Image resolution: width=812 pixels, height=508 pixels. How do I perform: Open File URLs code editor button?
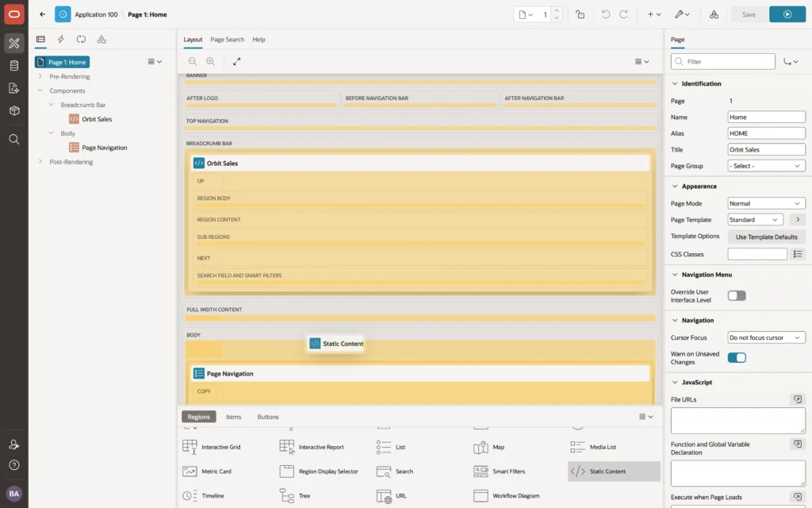798,399
